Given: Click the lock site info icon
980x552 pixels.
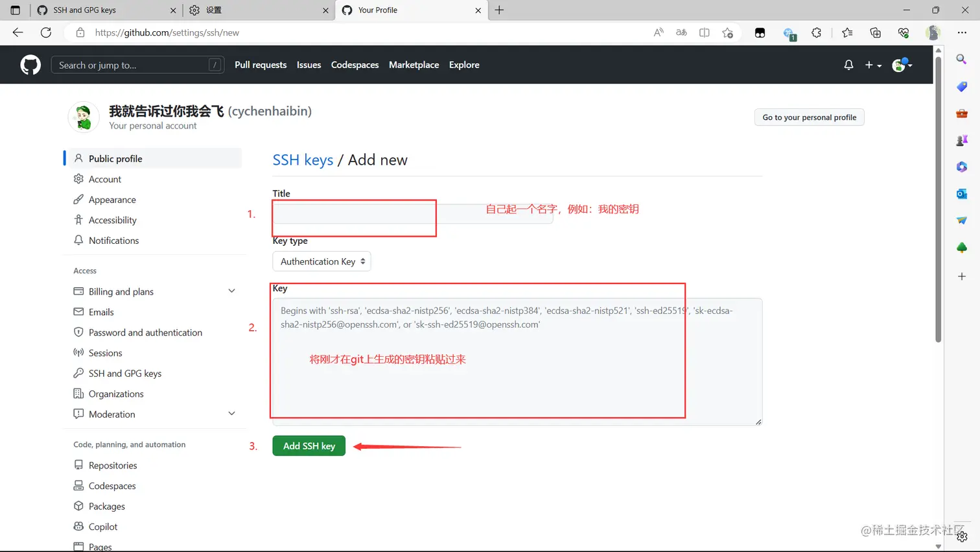Looking at the screenshot, I should click(80, 32).
